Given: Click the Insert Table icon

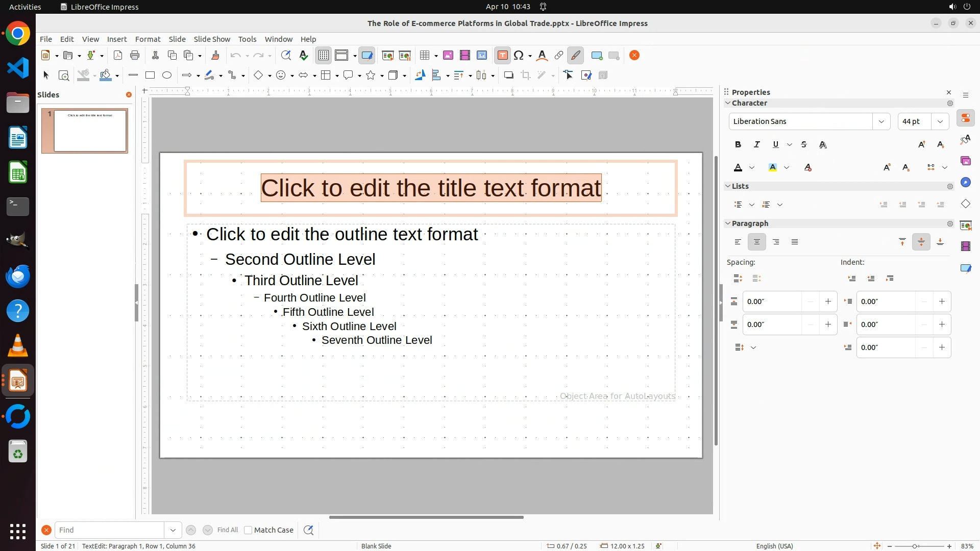Looking at the screenshot, I should tap(424, 56).
